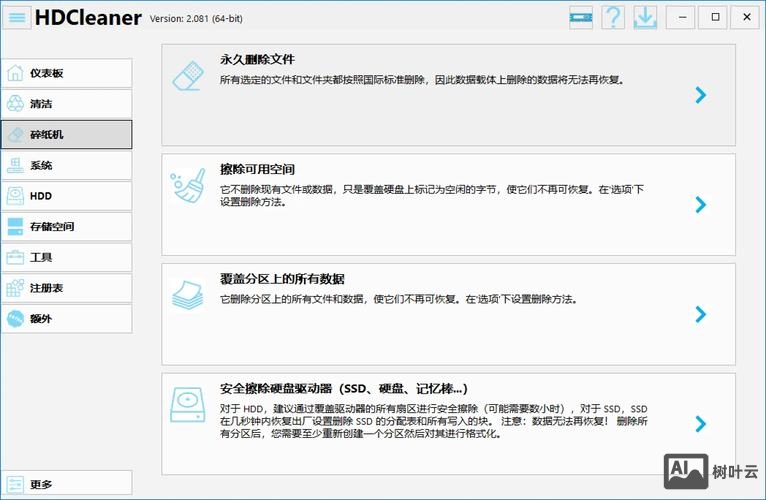Click the computer icon for 系统

[15, 165]
